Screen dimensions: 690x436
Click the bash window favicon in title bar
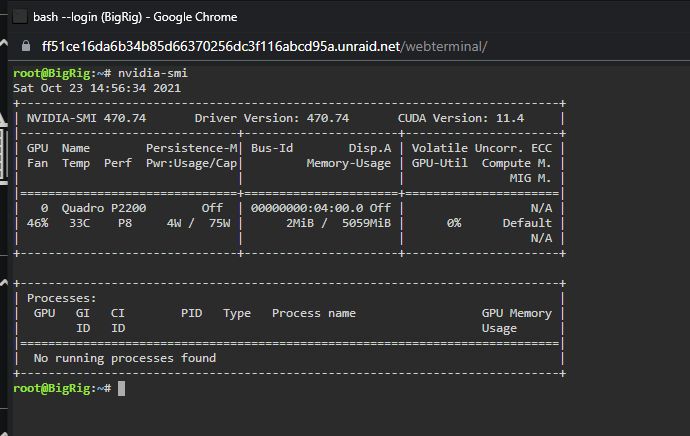pyautogui.click(x=19, y=17)
